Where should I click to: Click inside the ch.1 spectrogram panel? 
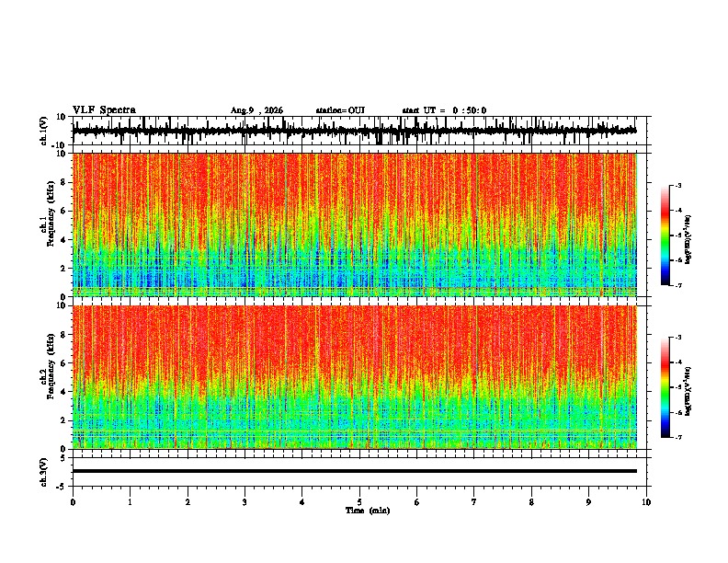355,224
